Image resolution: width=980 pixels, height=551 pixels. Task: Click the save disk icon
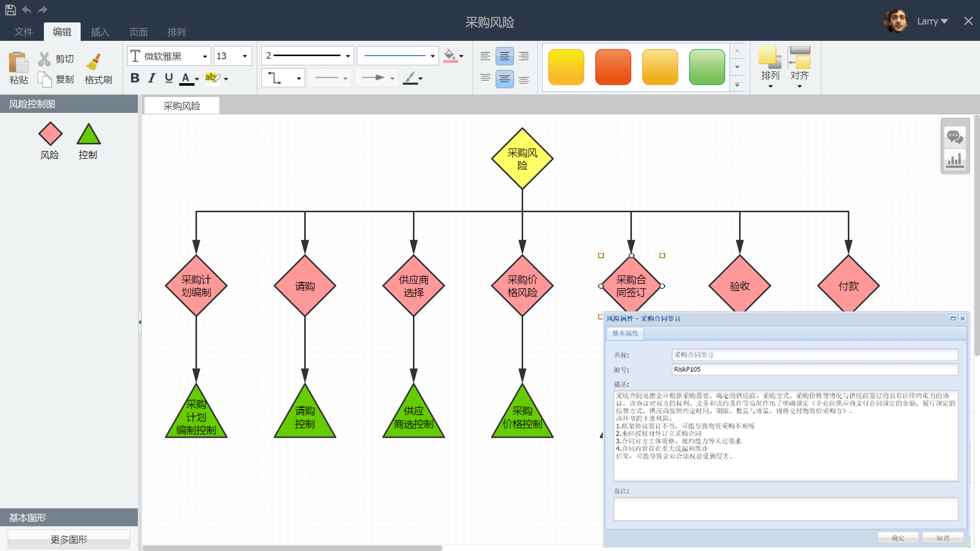point(10,9)
